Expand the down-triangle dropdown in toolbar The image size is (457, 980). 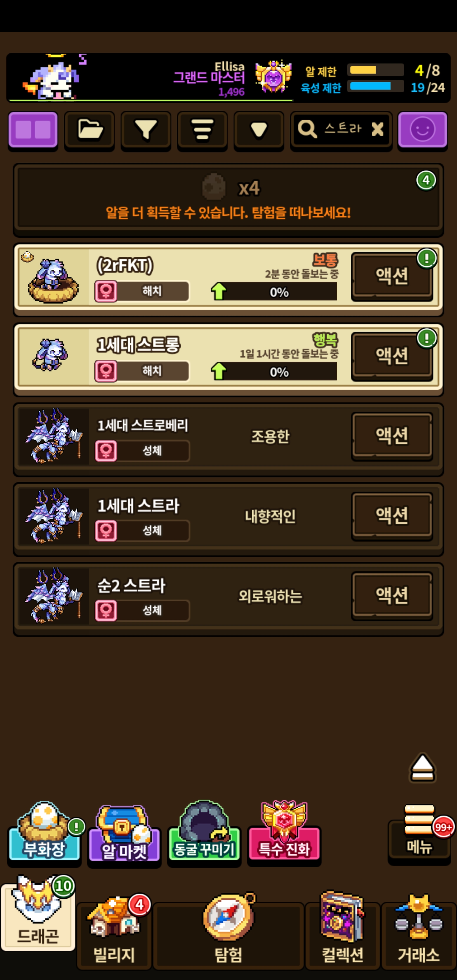pos(259,130)
